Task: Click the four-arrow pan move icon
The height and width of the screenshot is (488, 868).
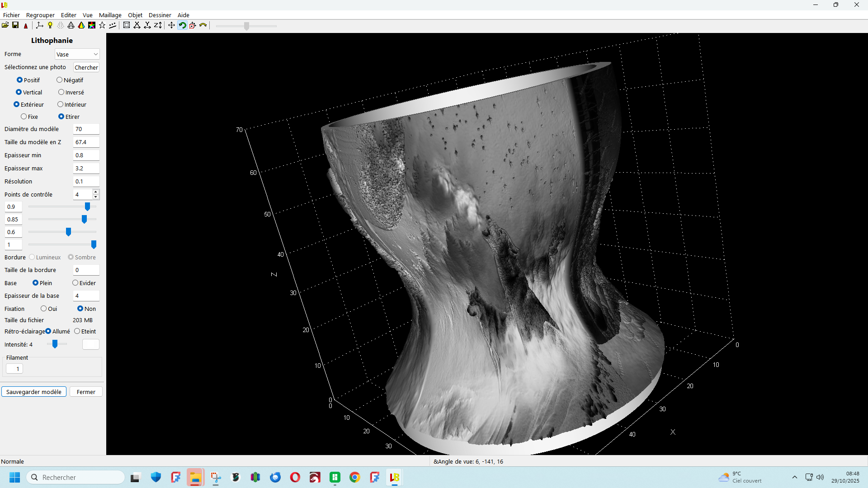Action: (x=171, y=25)
